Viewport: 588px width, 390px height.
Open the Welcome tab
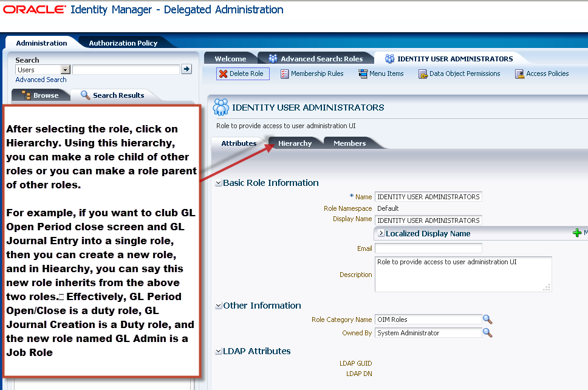coord(230,59)
